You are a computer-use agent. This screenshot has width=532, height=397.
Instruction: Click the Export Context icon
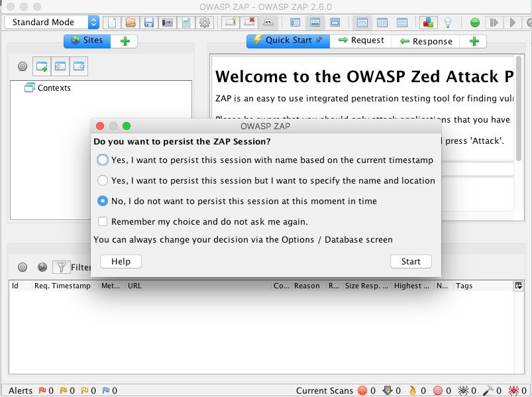79,66
